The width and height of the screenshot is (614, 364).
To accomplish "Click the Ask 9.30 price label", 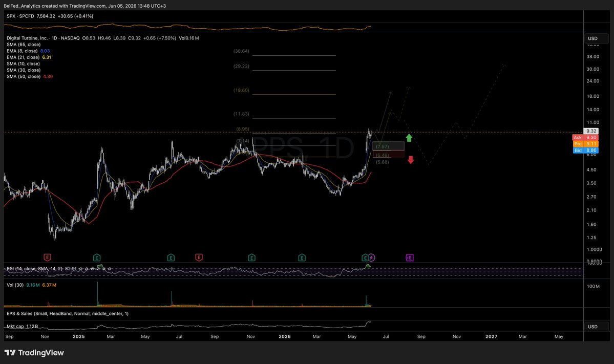I will [x=585, y=137].
